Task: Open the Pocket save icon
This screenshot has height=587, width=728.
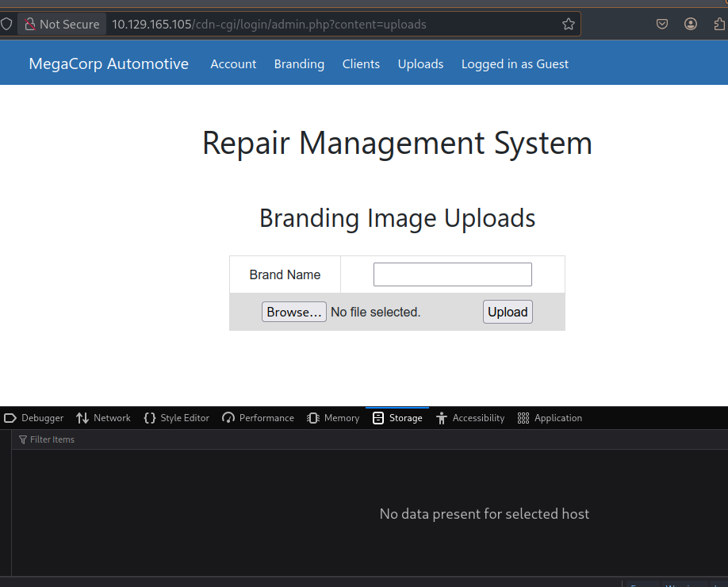Action: pyautogui.click(x=662, y=24)
